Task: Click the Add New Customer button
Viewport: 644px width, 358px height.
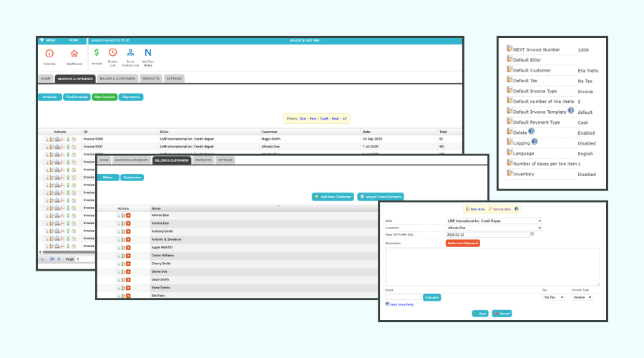Action: coord(333,197)
